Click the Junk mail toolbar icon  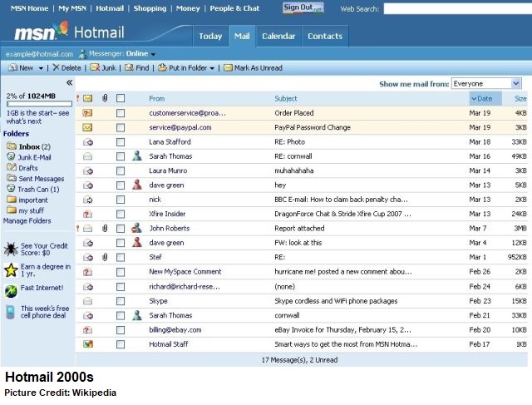(x=95, y=68)
